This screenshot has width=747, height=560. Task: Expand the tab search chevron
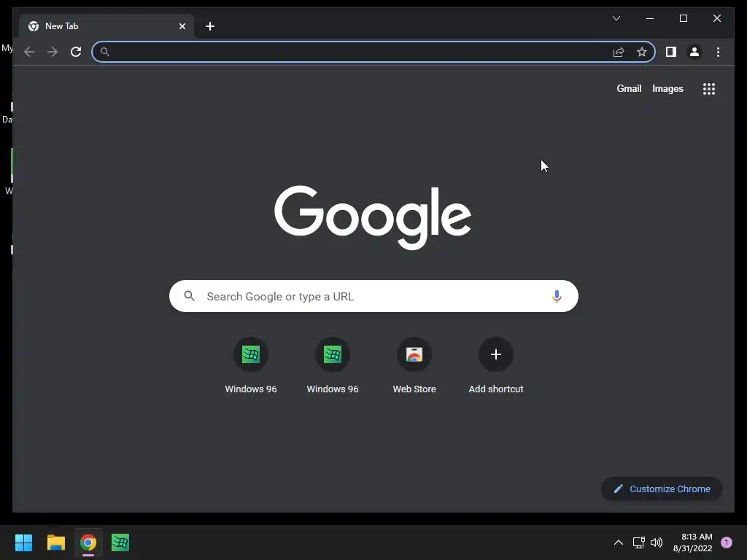[616, 18]
